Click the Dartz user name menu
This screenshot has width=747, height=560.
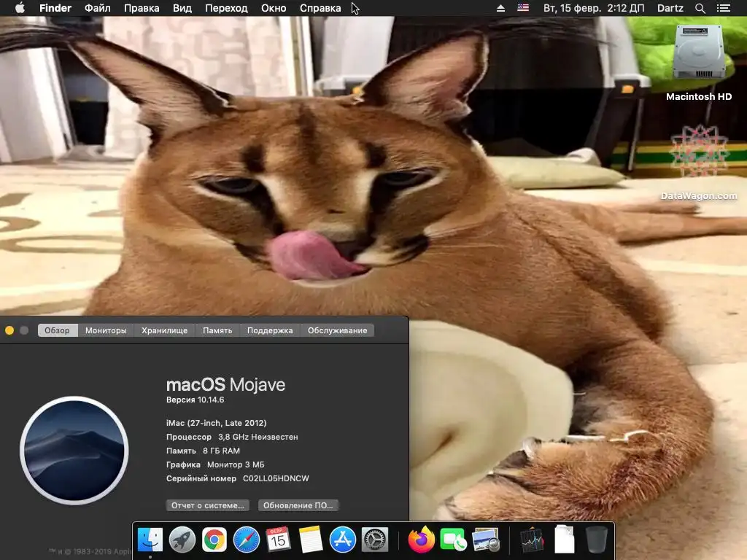[670, 8]
